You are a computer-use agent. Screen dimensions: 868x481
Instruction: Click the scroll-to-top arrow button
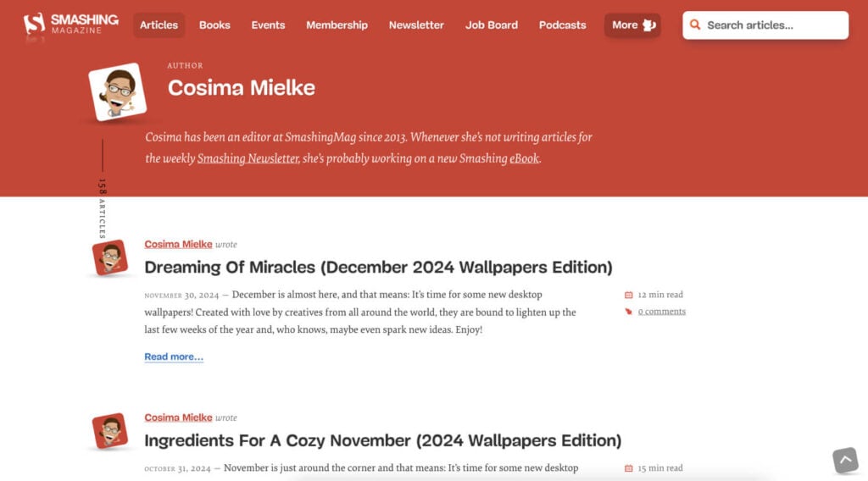coord(845,460)
